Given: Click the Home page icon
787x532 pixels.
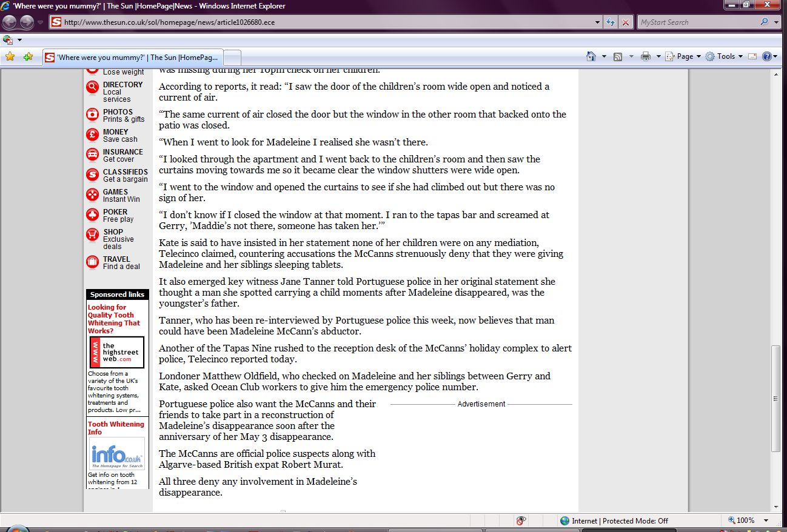Looking at the screenshot, I should point(591,56).
